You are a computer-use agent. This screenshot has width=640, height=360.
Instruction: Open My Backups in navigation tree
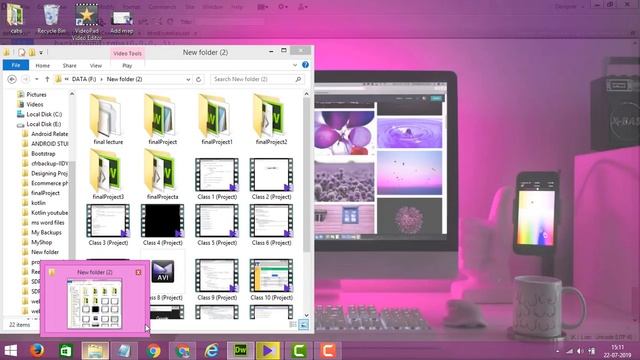pos(46,232)
